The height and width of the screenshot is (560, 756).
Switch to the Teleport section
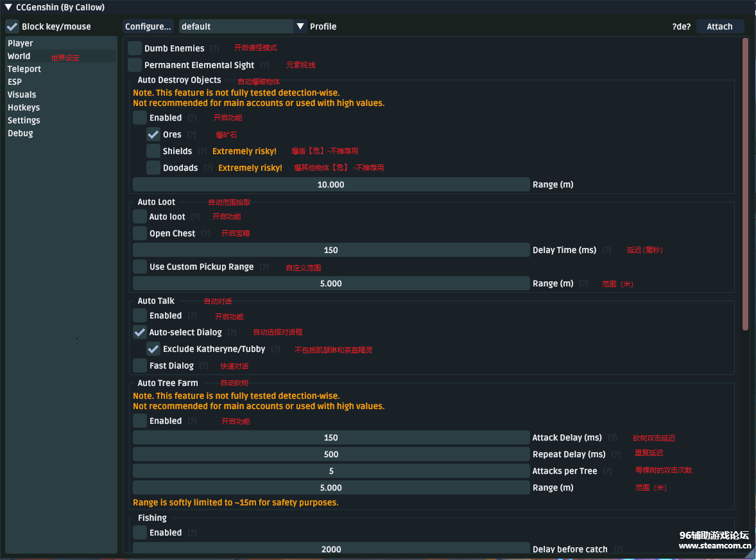pyautogui.click(x=24, y=69)
